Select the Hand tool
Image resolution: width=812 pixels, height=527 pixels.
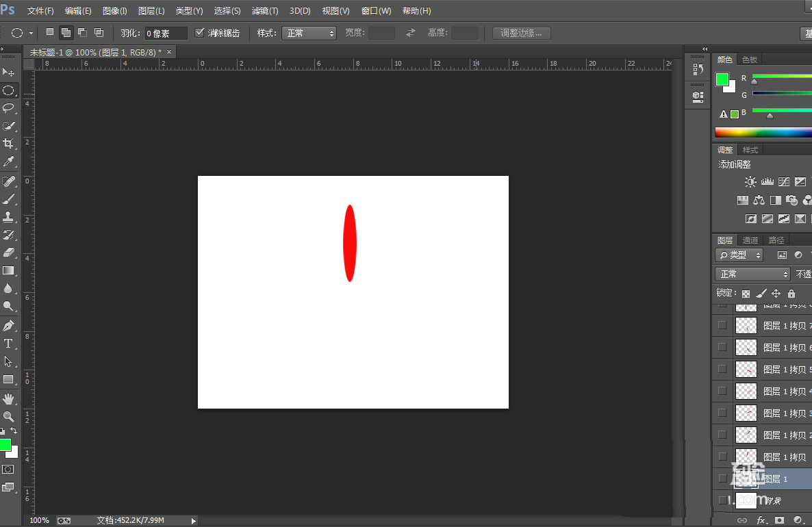(x=9, y=398)
